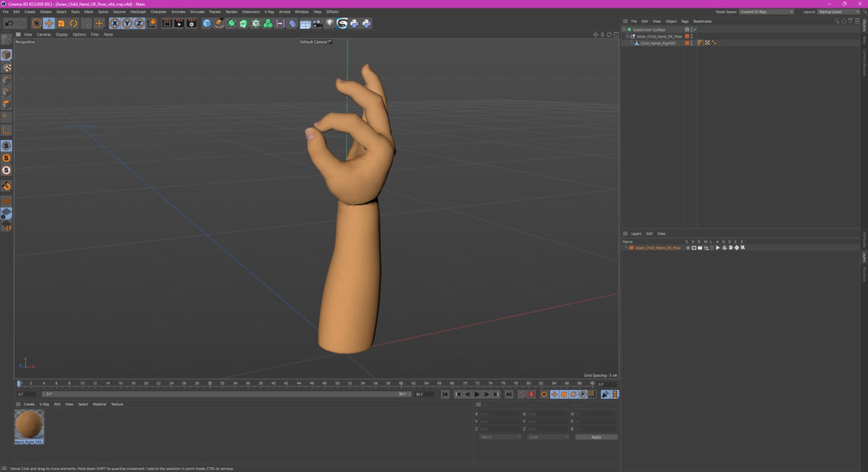
Task: Open the Subdivision Surface generators icon
Action: coord(231,24)
